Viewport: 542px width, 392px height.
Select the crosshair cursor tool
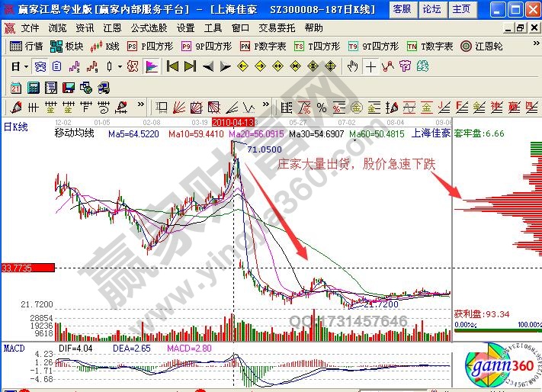(x=370, y=66)
